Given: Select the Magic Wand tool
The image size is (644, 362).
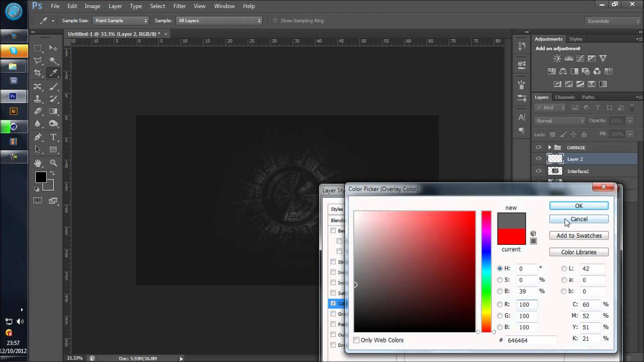Looking at the screenshot, I should 53,60.
